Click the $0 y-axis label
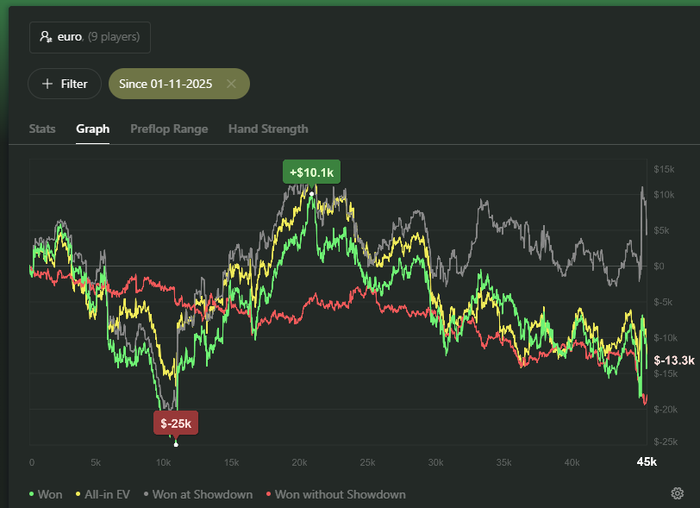Image resolution: width=700 pixels, height=508 pixels. tap(659, 266)
